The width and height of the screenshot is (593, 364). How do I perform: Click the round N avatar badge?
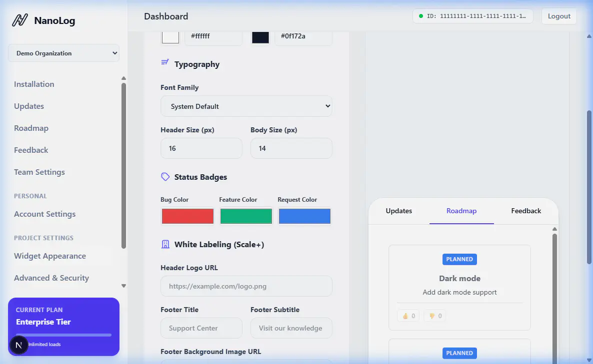(19, 345)
